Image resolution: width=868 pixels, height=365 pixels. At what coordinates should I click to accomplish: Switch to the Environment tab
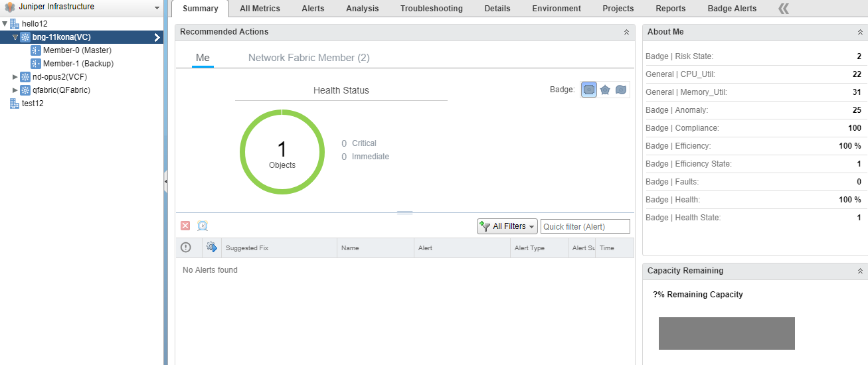pyautogui.click(x=557, y=9)
